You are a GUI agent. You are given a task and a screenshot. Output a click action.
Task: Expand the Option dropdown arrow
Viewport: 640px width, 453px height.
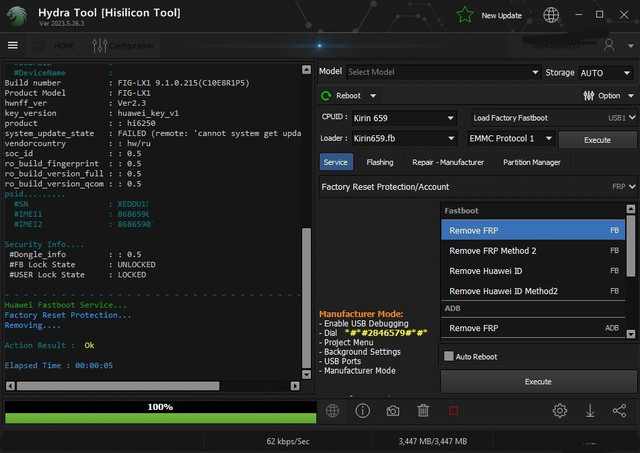click(x=631, y=96)
